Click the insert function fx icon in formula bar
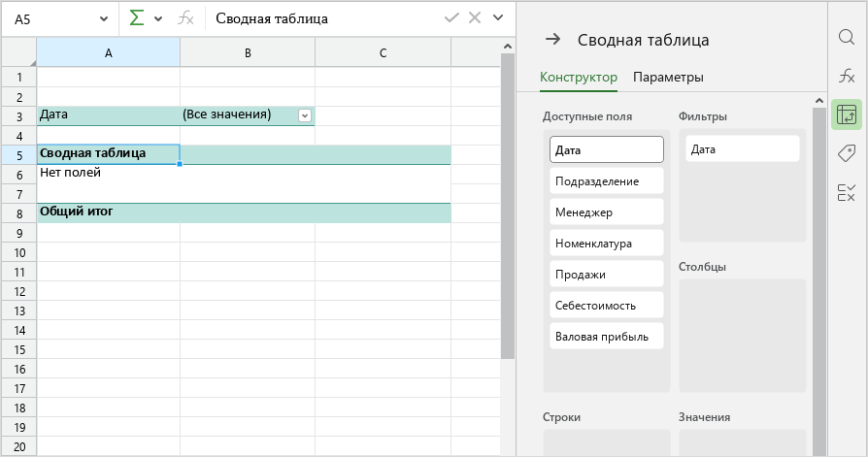Image resolution: width=868 pixels, height=457 pixels. point(185,18)
